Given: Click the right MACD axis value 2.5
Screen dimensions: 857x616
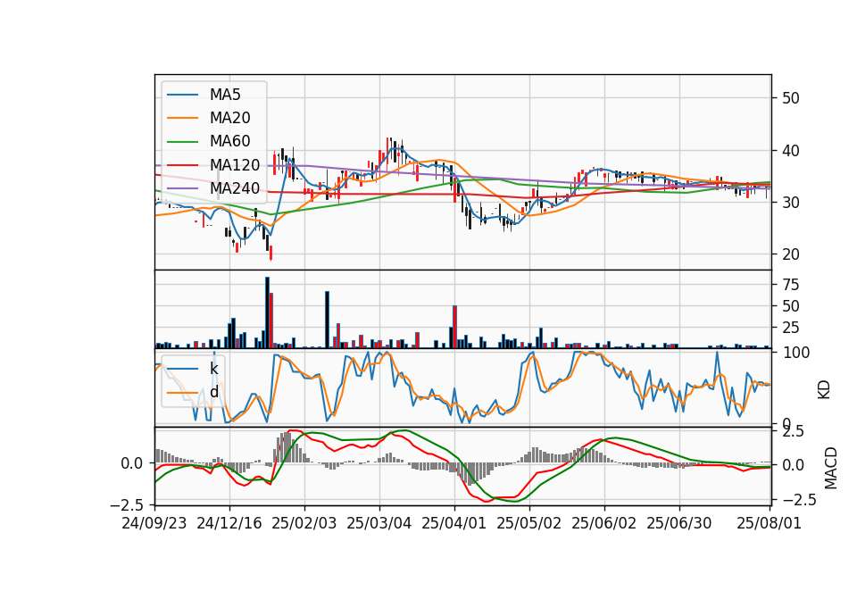Looking at the screenshot, I should pos(793,431).
